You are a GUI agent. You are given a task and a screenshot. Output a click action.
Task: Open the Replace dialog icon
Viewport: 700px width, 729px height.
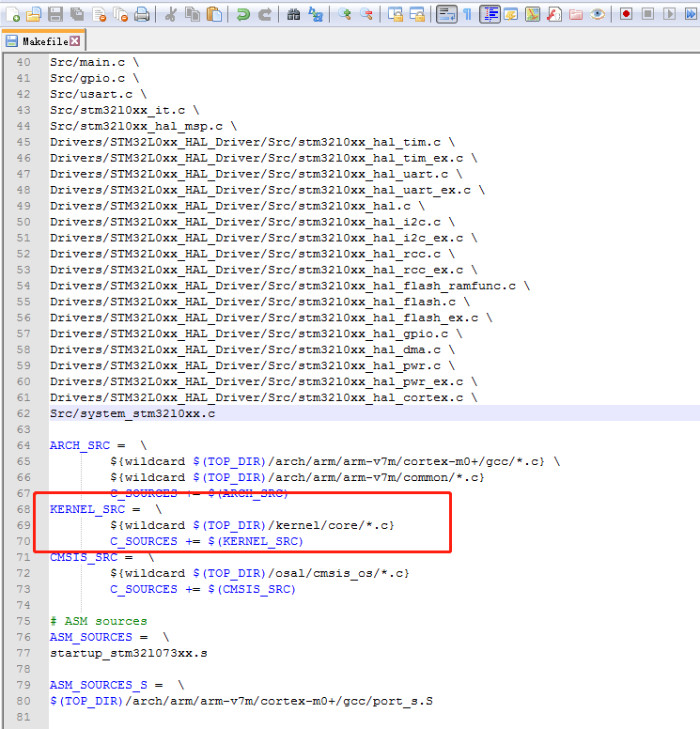316,14
